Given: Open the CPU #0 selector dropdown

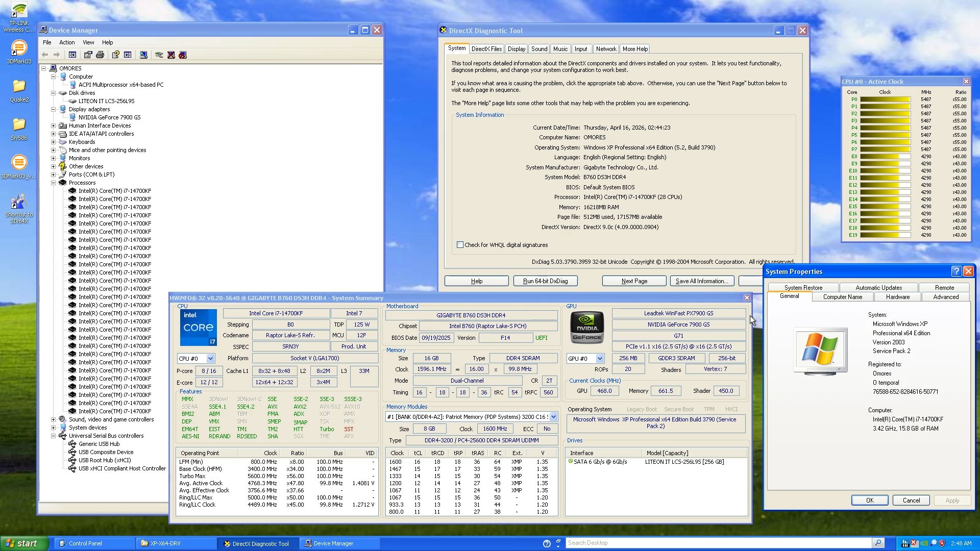Looking at the screenshot, I should coord(210,359).
